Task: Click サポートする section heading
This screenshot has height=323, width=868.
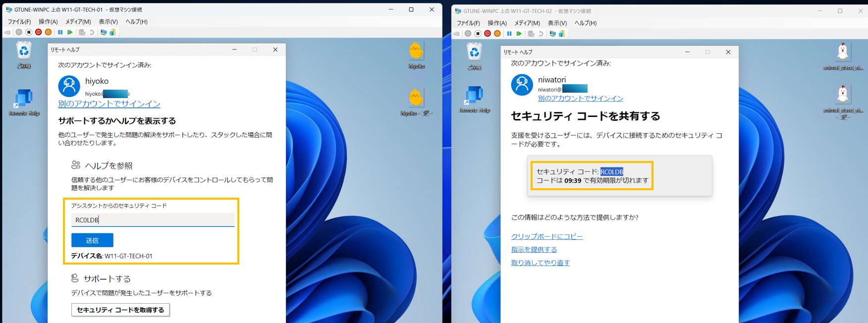Action: 107,279
